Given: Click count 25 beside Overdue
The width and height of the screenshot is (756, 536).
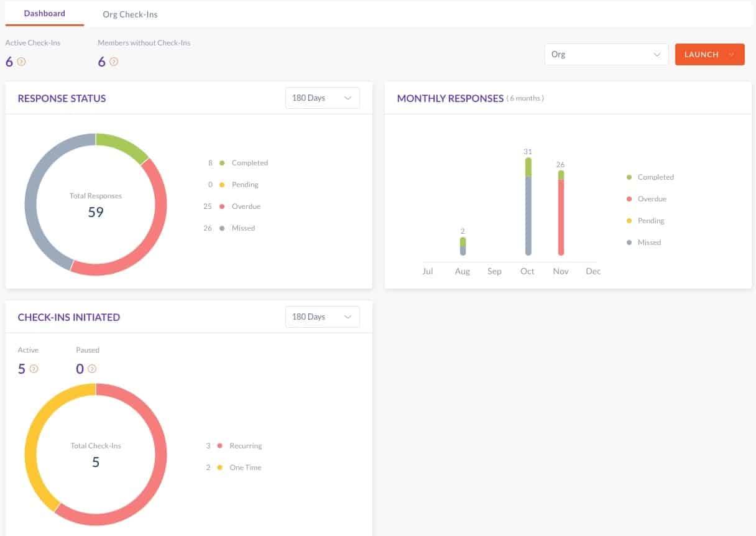Looking at the screenshot, I should (208, 206).
